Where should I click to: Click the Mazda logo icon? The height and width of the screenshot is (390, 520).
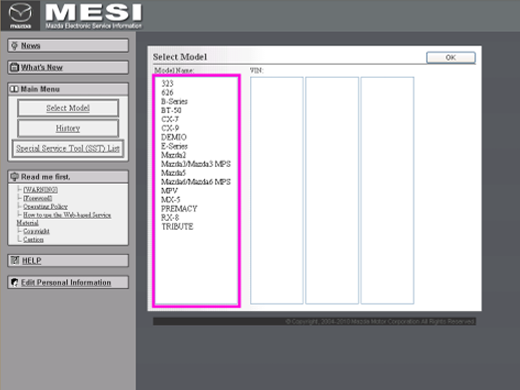click(20, 16)
